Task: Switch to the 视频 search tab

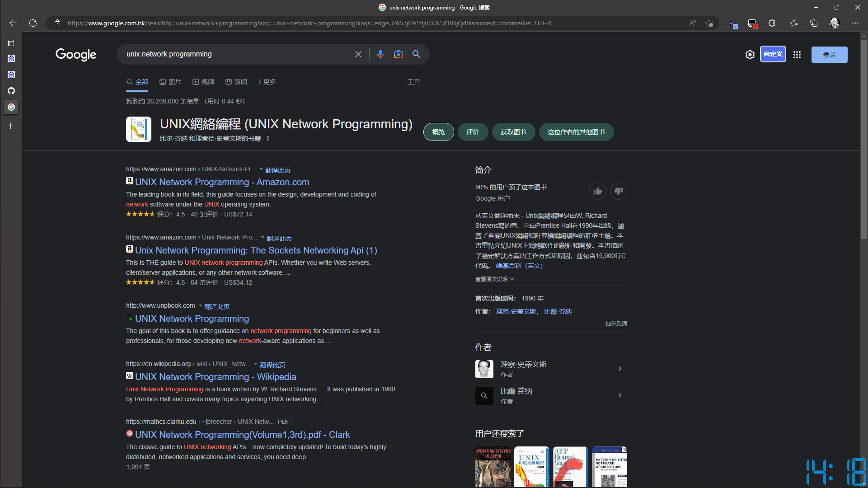Action: (x=203, y=82)
